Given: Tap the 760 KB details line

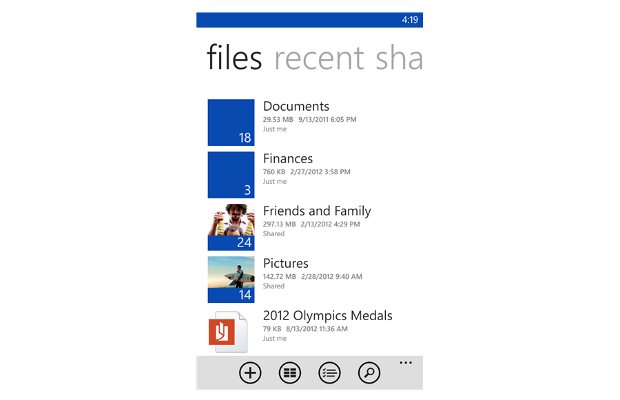Looking at the screenshot, I should (306, 172).
